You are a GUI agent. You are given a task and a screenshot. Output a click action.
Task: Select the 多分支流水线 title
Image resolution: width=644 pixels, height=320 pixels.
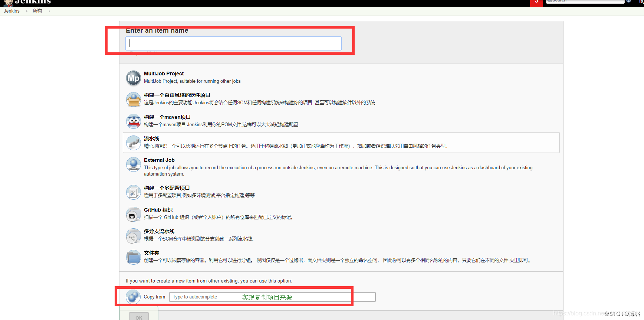click(x=159, y=231)
